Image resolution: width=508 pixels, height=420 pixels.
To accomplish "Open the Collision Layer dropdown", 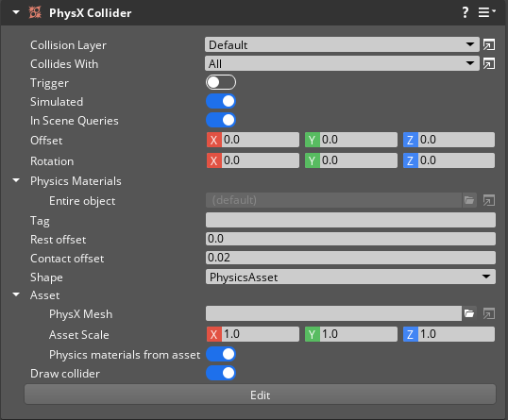I will (x=342, y=44).
